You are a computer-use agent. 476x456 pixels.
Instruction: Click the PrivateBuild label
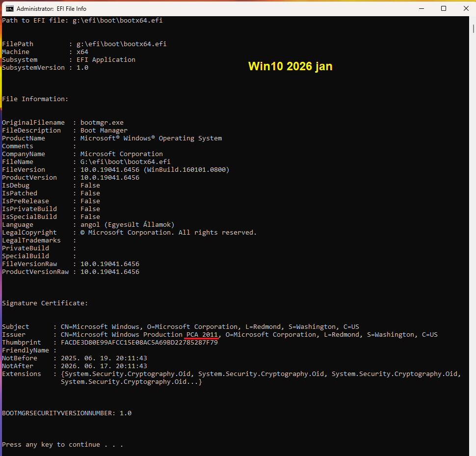(26, 248)
